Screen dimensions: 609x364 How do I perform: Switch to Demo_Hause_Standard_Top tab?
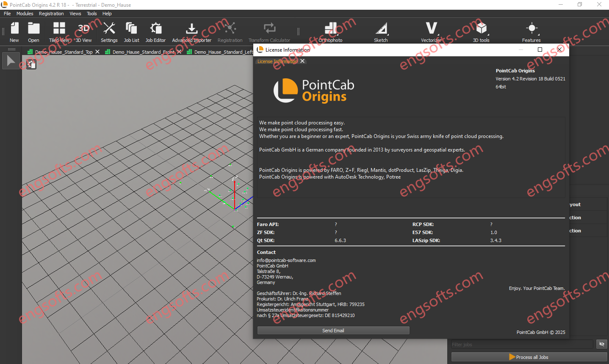[64, 52]
